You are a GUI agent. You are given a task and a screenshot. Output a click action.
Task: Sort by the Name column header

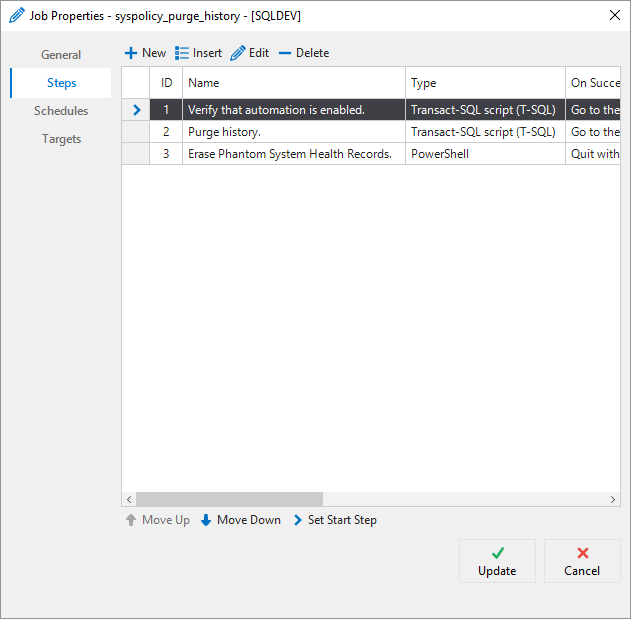point(294,83)
